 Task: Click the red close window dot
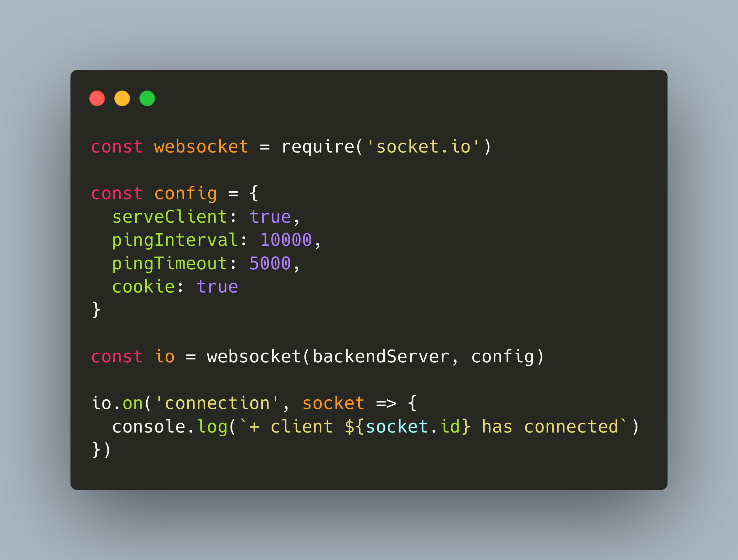click(x=97, y=98)
